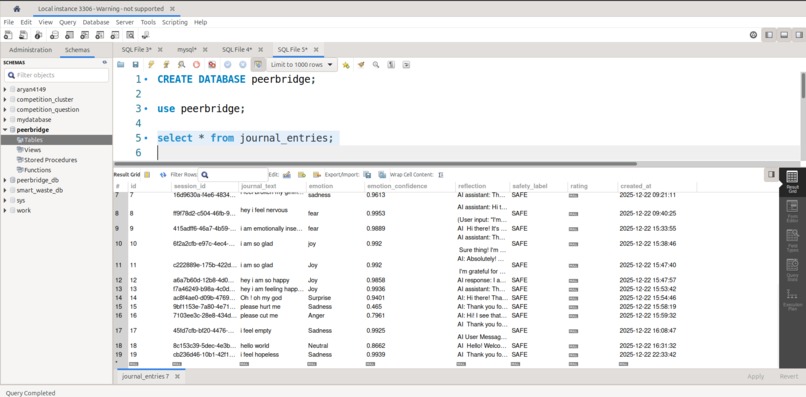Image resolution: width=806 pixels, height=397 pixels.
Task: Open Limit to 1000 rows dropdown
Action: [302, 65]
